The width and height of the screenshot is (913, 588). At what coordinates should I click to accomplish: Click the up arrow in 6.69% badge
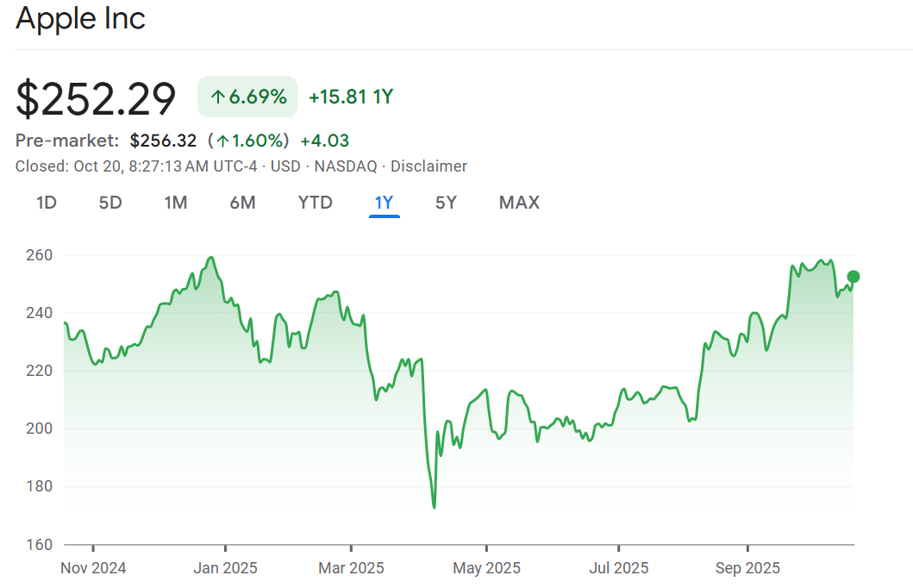(x=217, y=97)
